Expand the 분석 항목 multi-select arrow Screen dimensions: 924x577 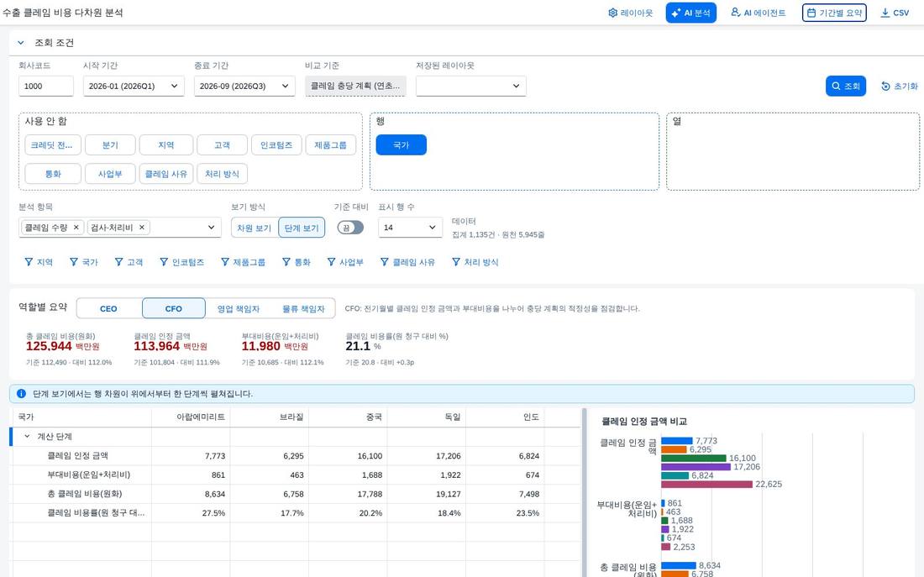[x=212, y=228]
